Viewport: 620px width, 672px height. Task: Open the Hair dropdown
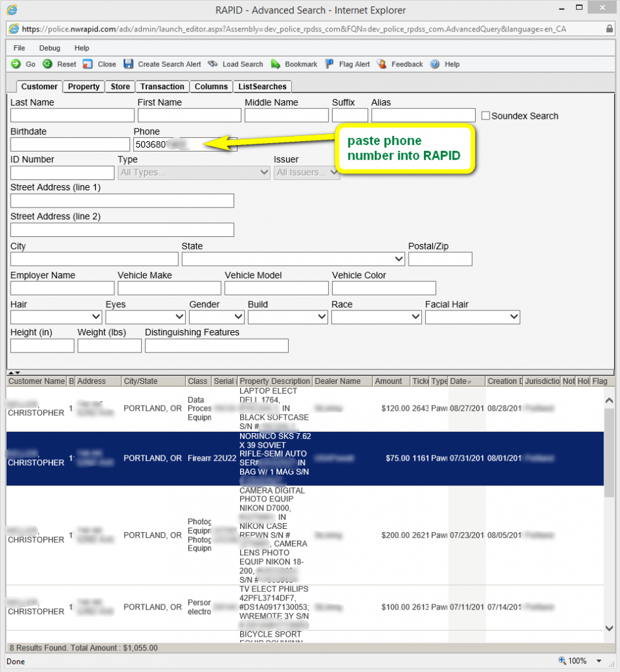(x=56, y=317)
